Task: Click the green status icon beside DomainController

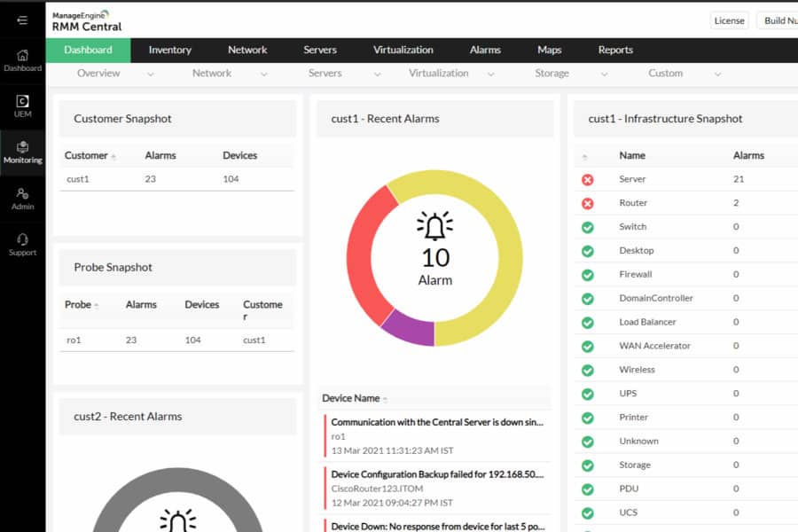Action: pyautogui.click(x=587, y=299)
